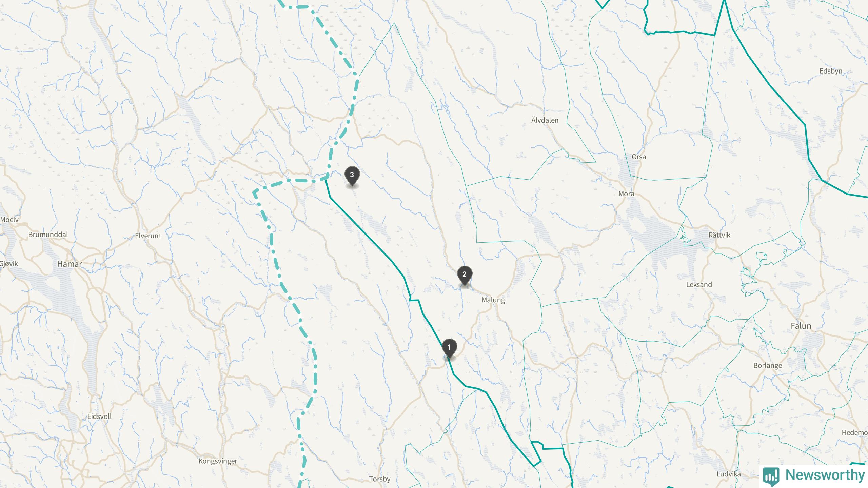This screenshot has width=868, height=488.
Task: Click map marker number 2
Action: 465,275
